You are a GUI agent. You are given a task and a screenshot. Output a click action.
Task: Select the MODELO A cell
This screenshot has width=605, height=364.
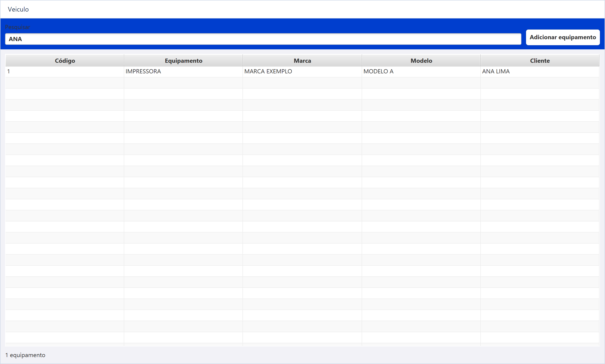point(421,72)
